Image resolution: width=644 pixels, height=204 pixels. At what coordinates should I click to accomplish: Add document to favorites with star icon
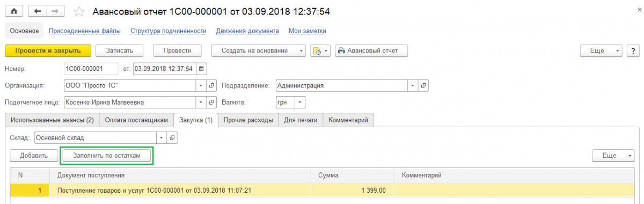pos(78,11)
